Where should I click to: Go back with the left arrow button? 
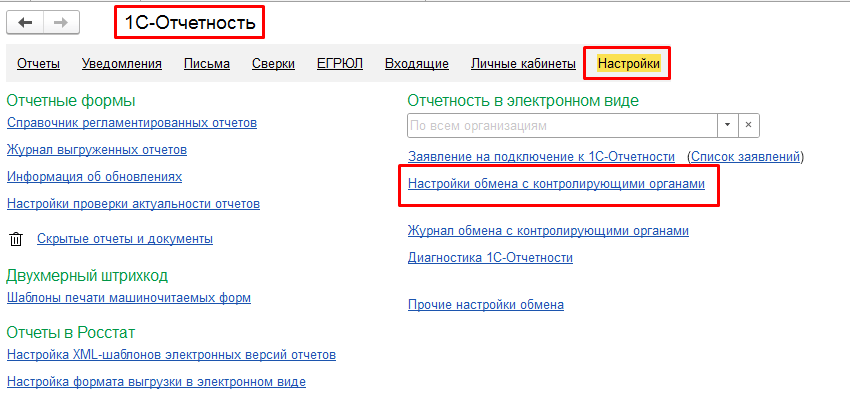[x=25, y=22]
